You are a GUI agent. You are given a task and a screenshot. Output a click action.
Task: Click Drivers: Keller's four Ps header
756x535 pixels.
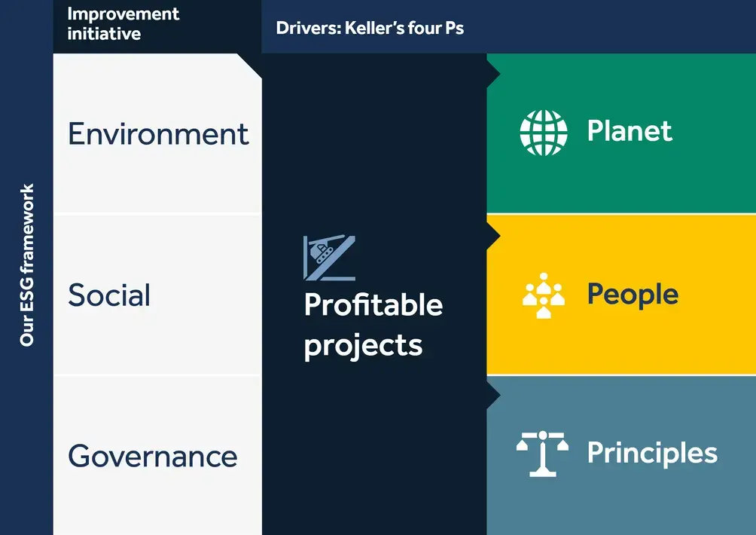coord(370,28)
